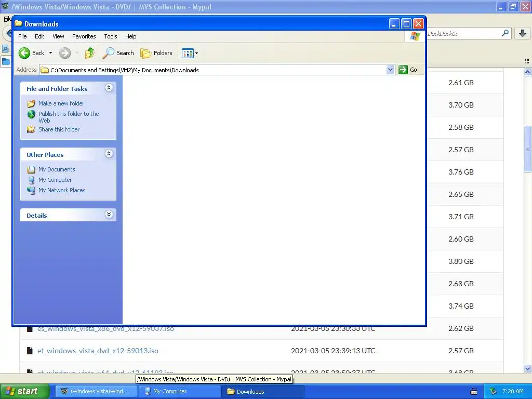Click the 7:28 AM clock

click(513, 391)
